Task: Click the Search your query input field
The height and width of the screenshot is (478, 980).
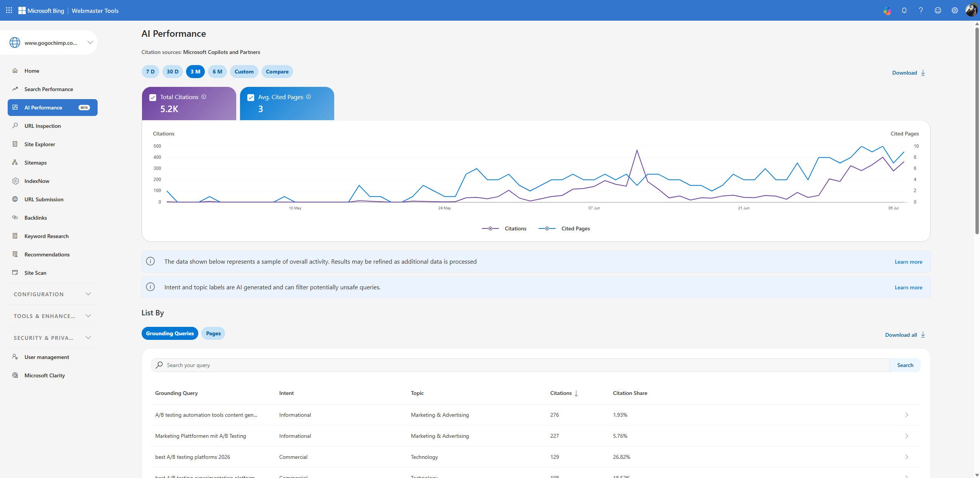Action: point(521,365)
